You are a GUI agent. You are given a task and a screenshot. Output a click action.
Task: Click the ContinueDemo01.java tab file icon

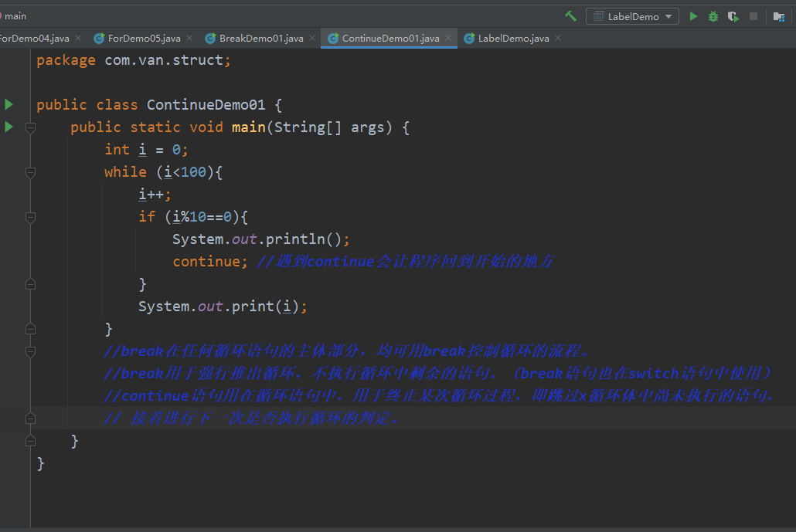[333, 39]
